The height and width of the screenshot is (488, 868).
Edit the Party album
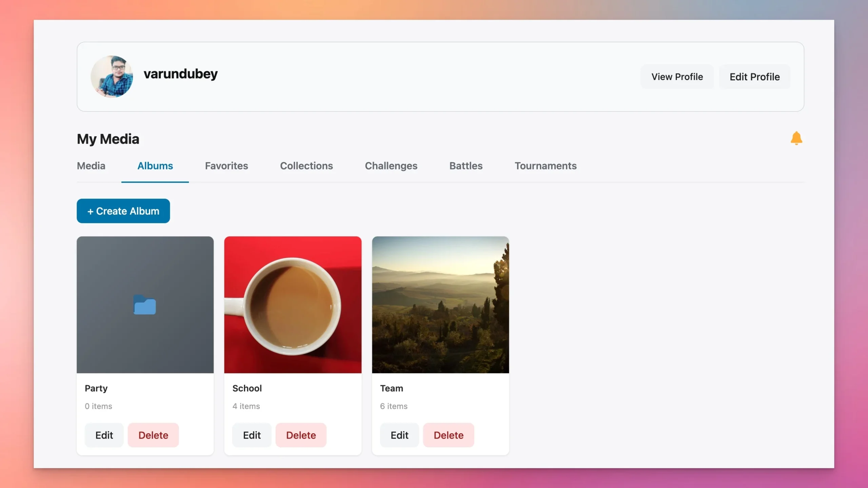[x=104, y=435]
